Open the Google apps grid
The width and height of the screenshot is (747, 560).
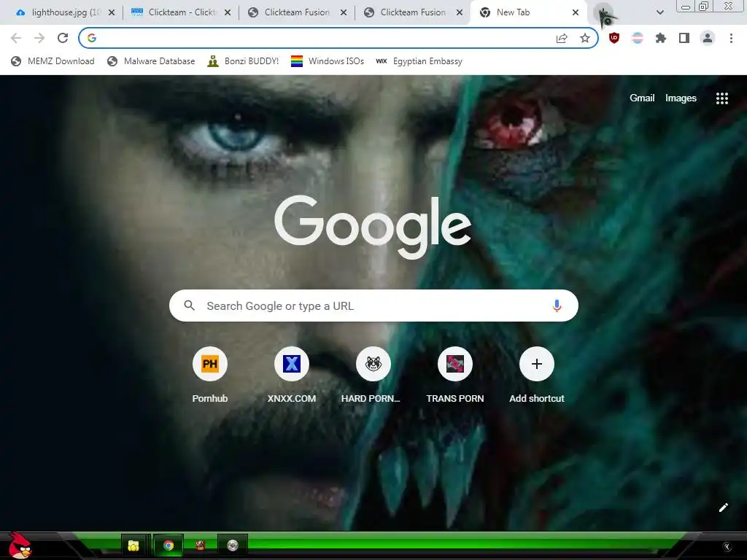click(721, 98)
